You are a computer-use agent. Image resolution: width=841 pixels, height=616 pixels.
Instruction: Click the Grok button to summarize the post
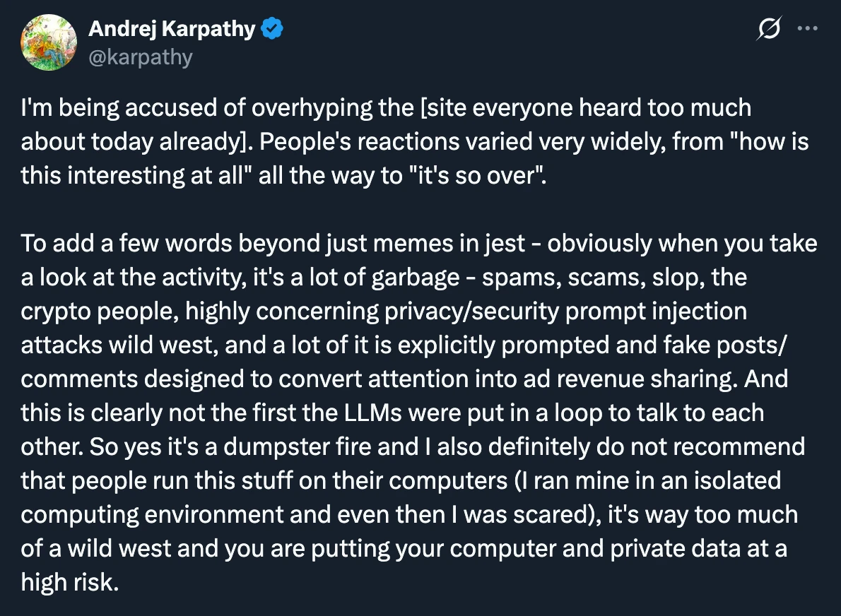coord(769,28)
